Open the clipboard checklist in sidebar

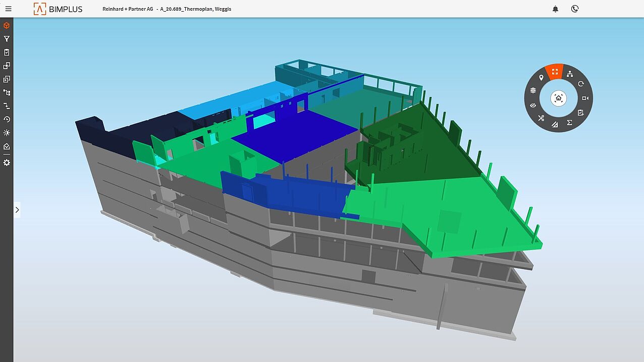click(x=7, y=53)
